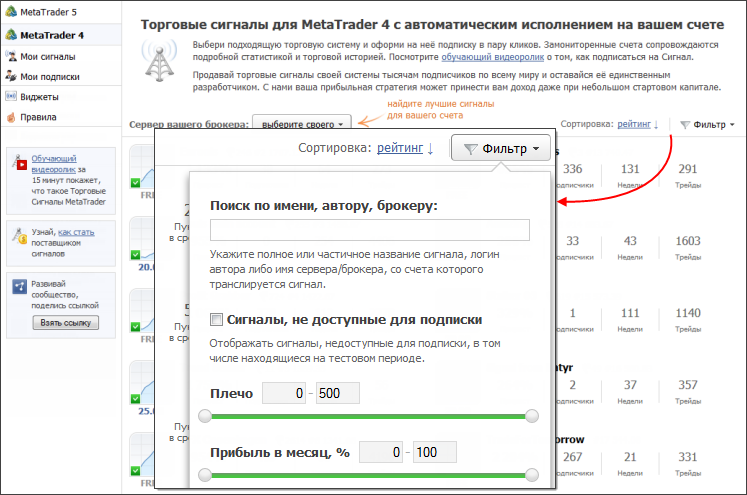Image resolution: width=747 pixels, height=495 pixels.
Task: Click the trades value 331
Action: tap(688, 457)
